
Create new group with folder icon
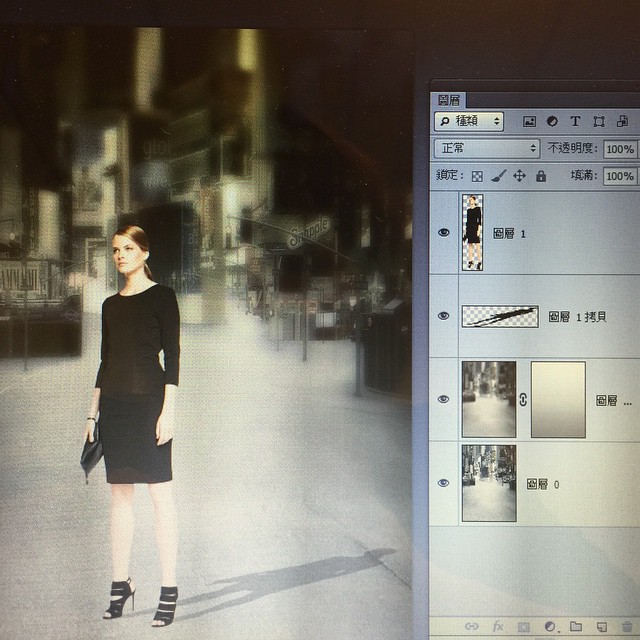[575, 627]
